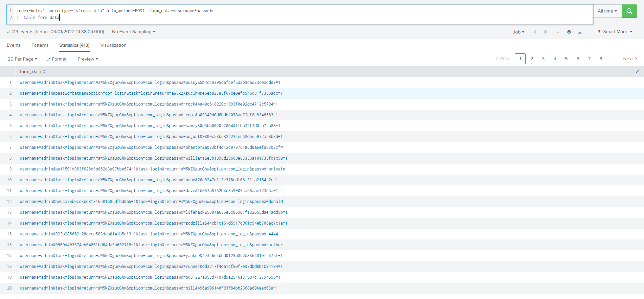Stop the search job
Image resolution: width=644 pixels, height=299 pixels.
(546, 32)
